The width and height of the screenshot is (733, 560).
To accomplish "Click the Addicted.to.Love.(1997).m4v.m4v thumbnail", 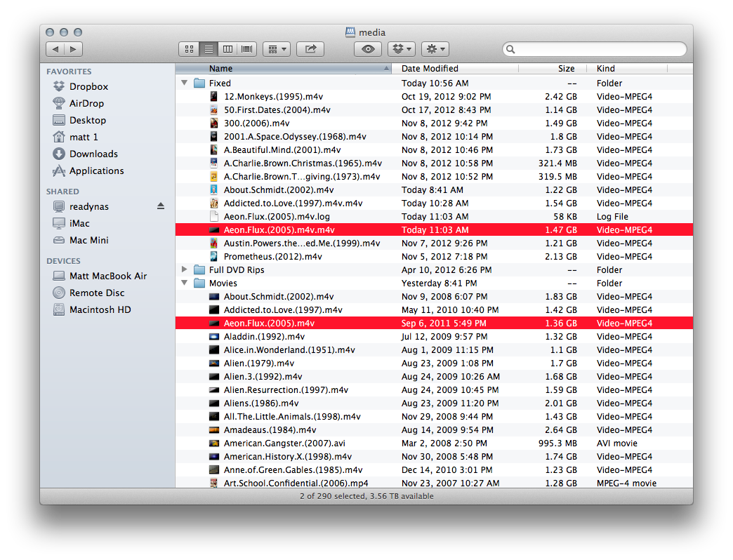I will coord(213,204).
